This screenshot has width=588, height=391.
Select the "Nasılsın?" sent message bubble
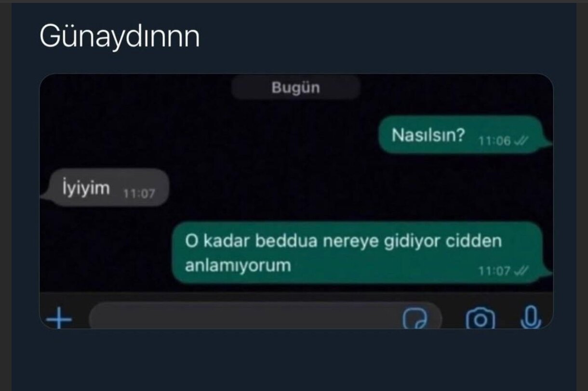[x=464, y=135]
